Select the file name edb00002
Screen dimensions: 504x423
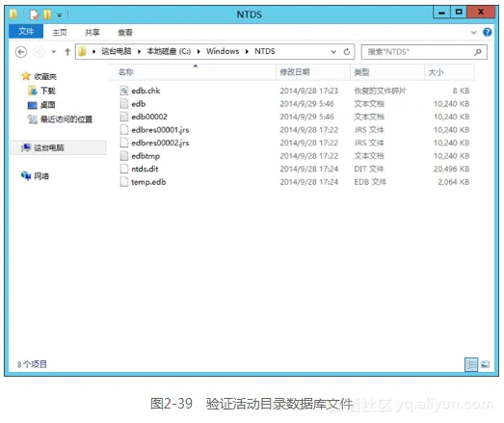149,117
